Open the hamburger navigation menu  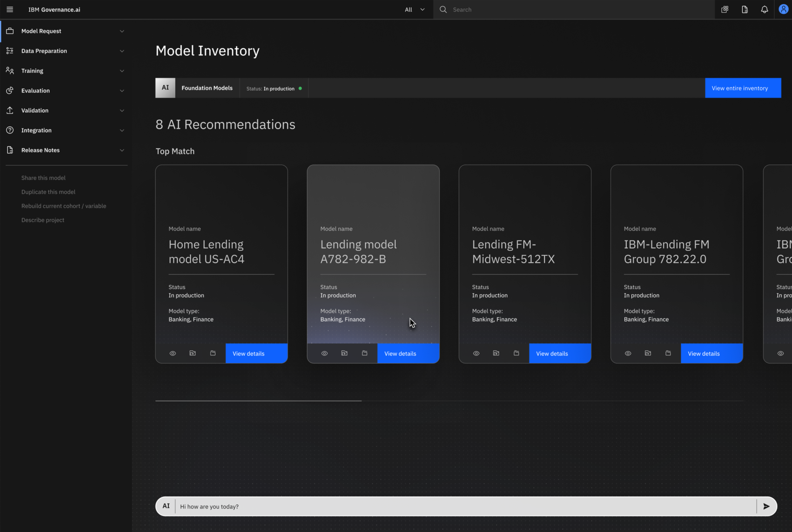10,9
